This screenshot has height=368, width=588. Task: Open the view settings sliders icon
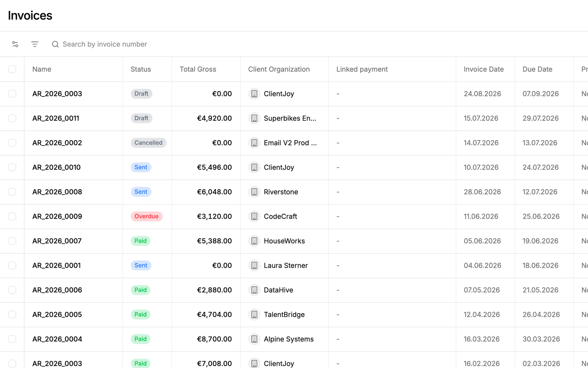15,44
